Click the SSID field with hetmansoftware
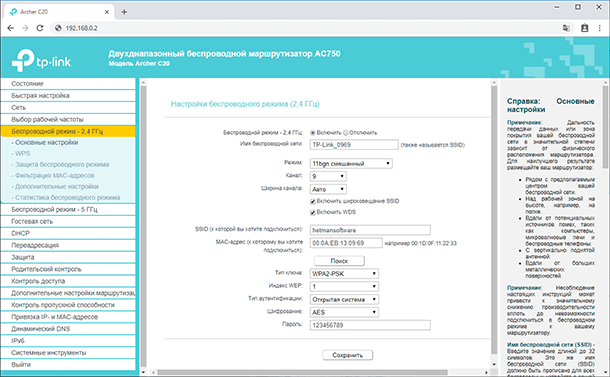 click(370, 230)
